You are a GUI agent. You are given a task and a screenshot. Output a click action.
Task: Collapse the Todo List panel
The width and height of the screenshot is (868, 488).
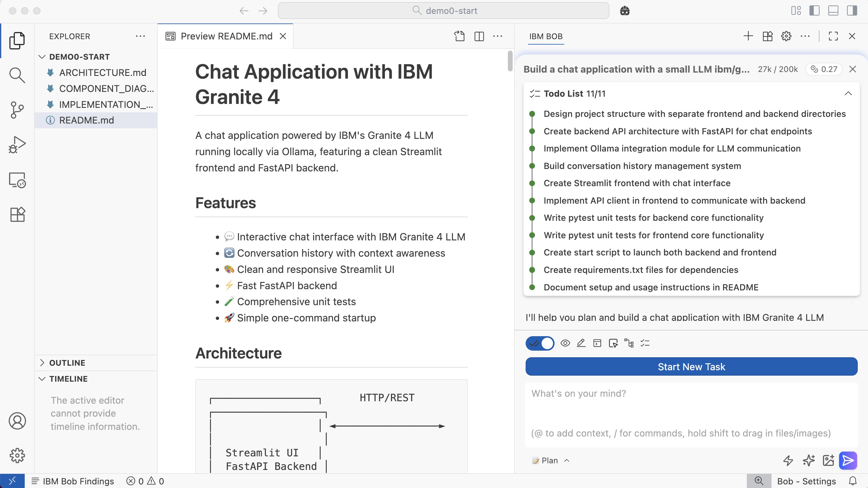[x=848, y=94]
